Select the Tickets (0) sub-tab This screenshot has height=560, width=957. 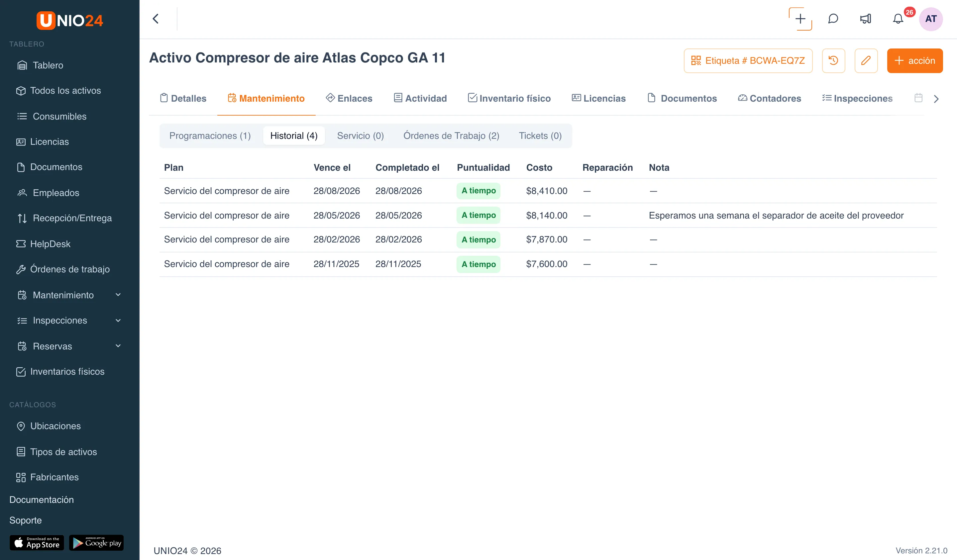coord(540,136)
